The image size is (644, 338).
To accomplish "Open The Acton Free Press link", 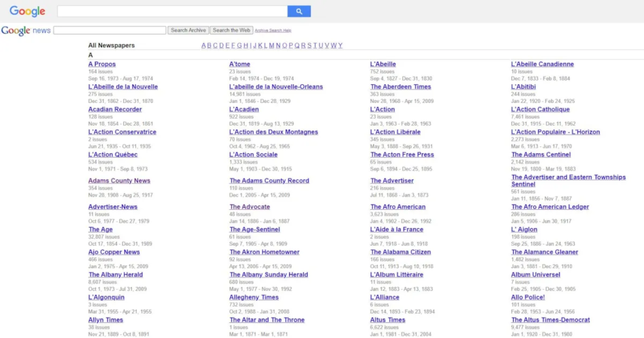I will [402, 154].
